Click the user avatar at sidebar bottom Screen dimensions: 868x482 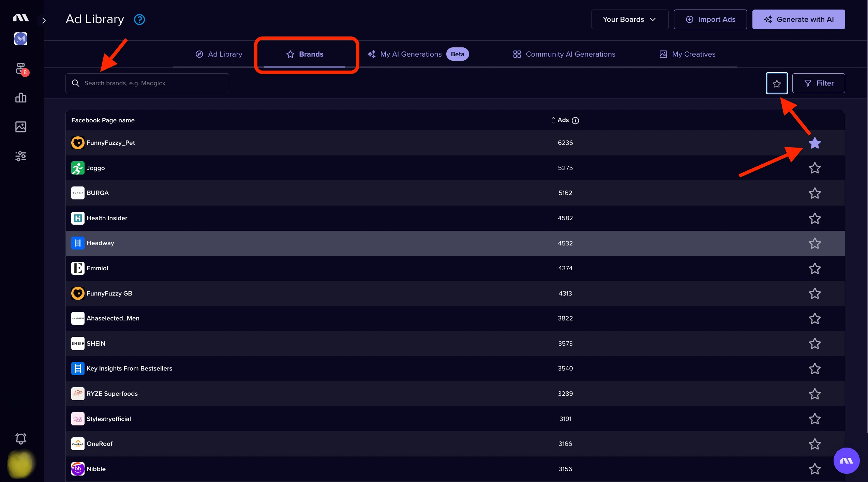tap(20, 464)
